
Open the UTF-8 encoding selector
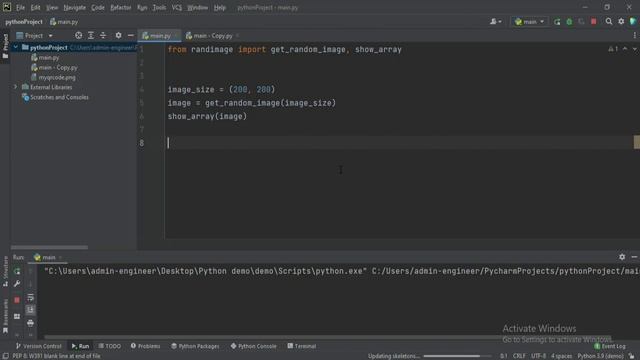pos(538,356)
